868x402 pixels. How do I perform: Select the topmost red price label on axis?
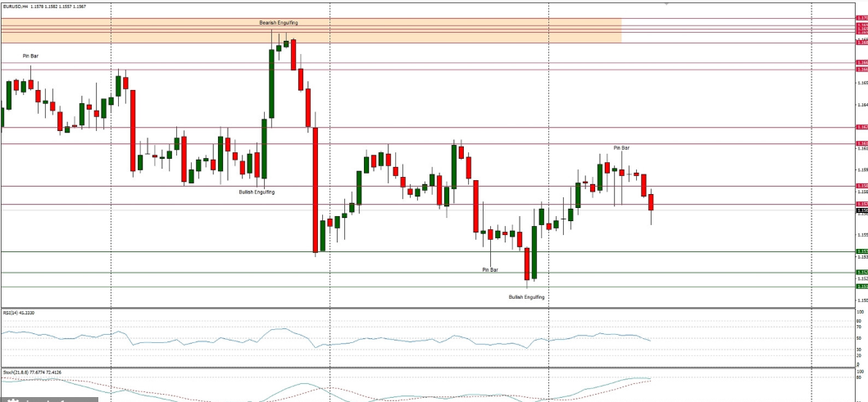click(x=861, y=18)
